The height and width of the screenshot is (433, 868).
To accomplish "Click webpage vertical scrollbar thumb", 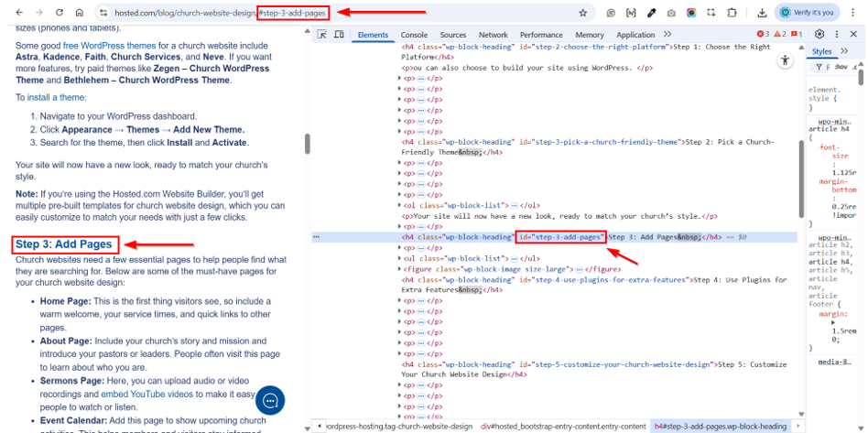I will [308, 144].
